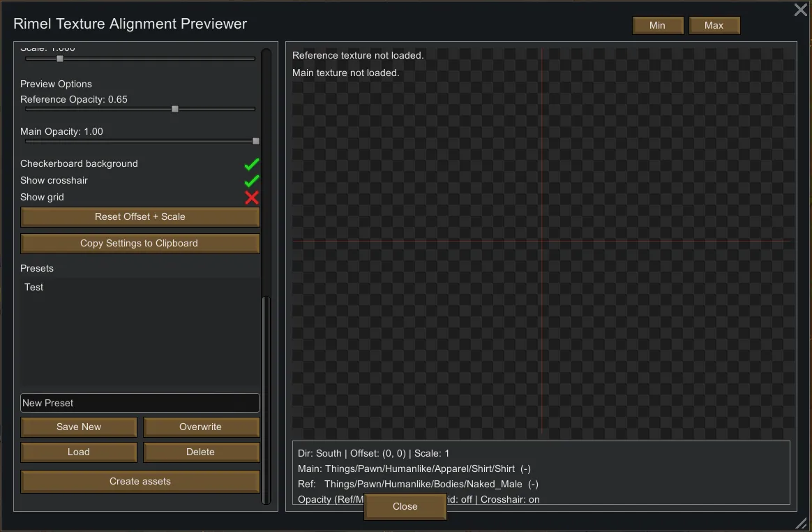
Task: Disable the Checkerboard background checkmark
Action: [x=252, y=164]
